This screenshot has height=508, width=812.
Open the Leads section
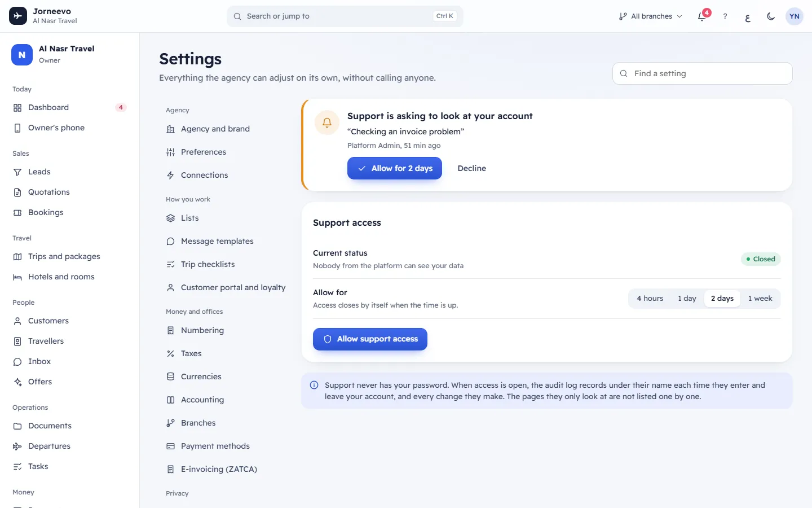[x=69, y=172]
